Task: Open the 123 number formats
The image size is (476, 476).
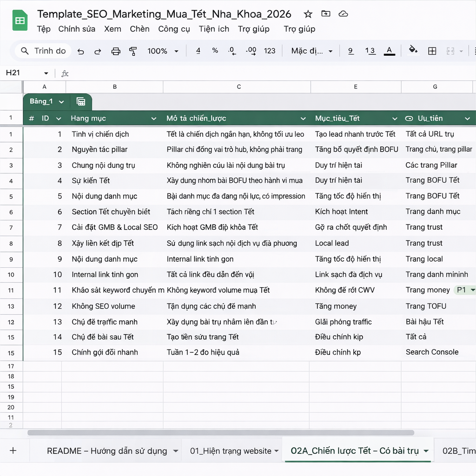Action: pos(270,51)
